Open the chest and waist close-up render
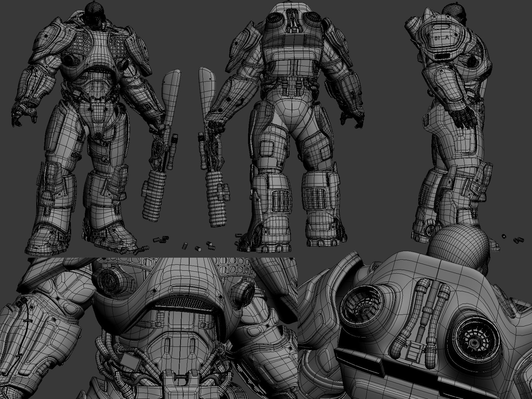This screenshot has height=399, width=532. coord(149,328)
